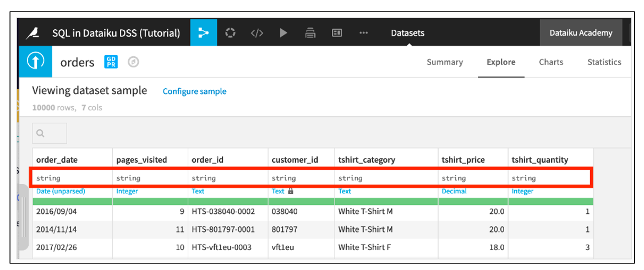Switch to the Summary tab
The width and height of the screenshot is (644, 270).
click(445, 62)
